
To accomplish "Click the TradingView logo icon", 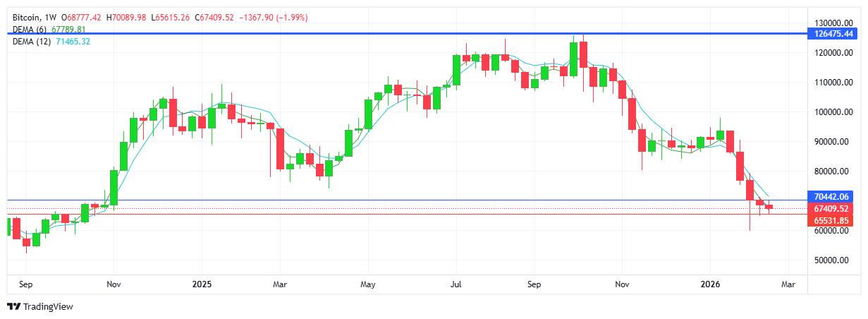I will coord(13,306).
